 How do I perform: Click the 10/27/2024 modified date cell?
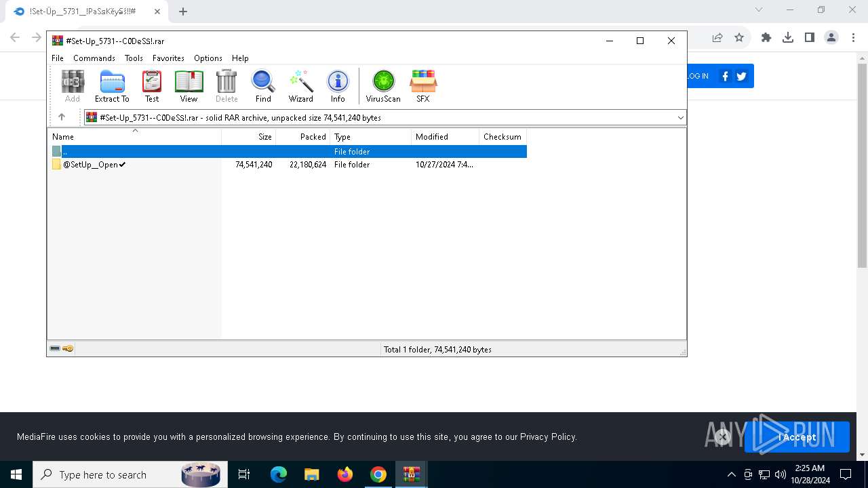pyautogui.click(x=444, y=165)
